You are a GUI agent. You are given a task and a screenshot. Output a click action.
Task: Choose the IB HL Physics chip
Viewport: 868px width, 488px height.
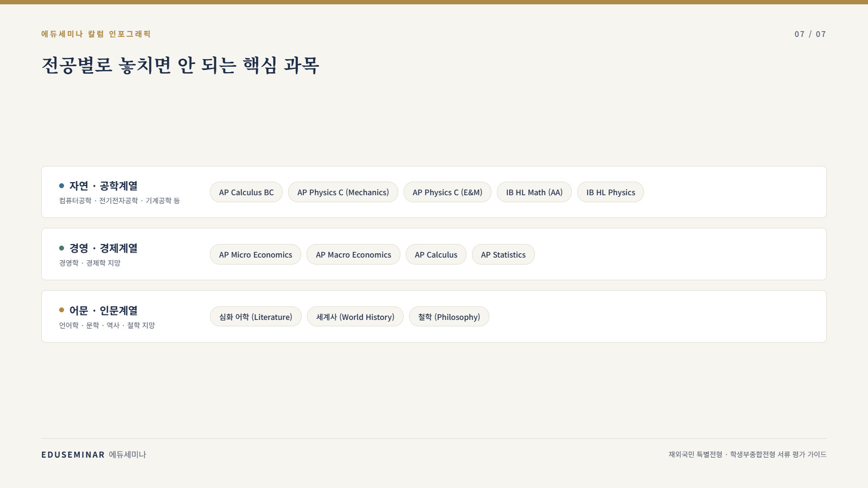(x=610, y=192)
